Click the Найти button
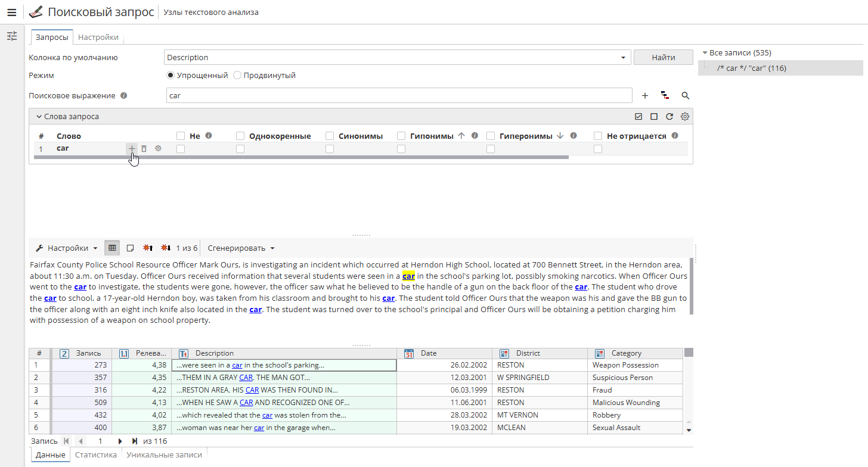 click(x=664, y=57)
